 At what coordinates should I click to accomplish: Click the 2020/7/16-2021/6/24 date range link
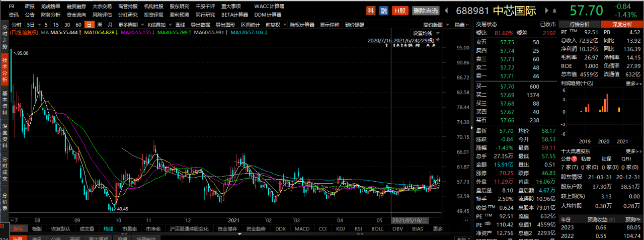(x=401, y=40)
